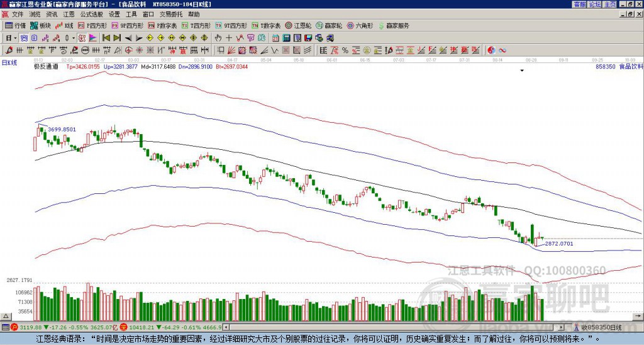Jump to the first bar with green skip-back icon

click(x=106, y=38)
